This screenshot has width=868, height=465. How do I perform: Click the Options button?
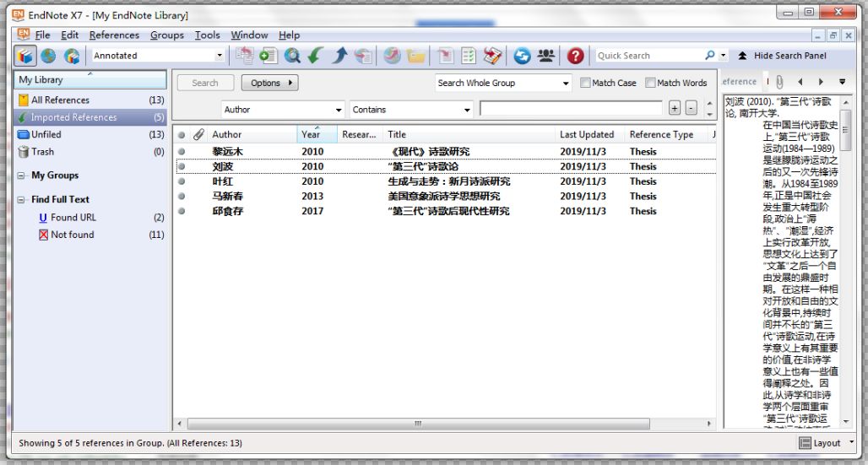[270, 83]
